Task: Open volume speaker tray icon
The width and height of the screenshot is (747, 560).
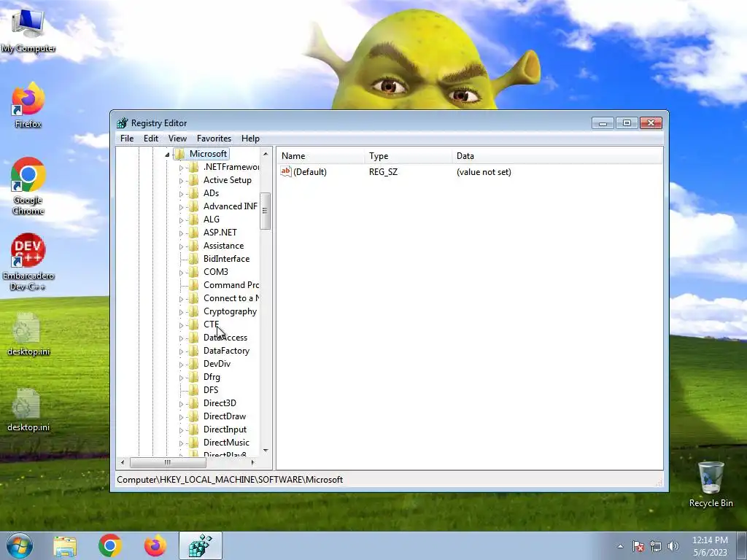Action: [673, 546]
